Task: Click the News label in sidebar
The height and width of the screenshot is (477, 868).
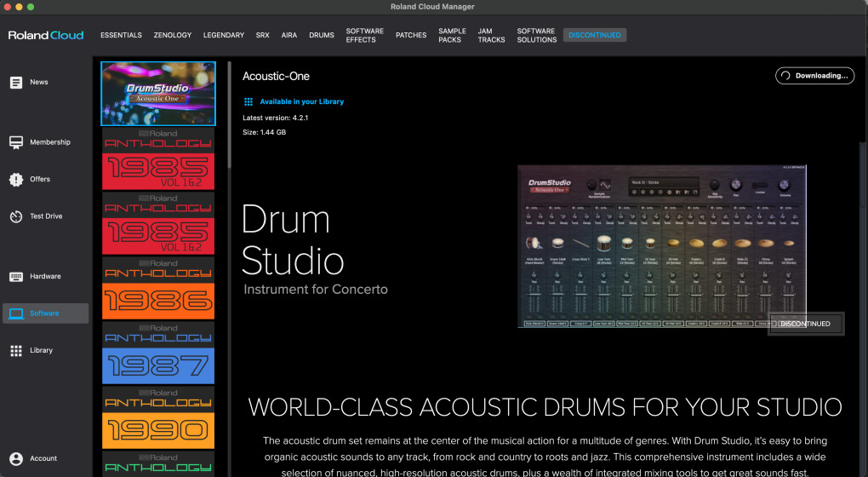Action: [39, 82]
